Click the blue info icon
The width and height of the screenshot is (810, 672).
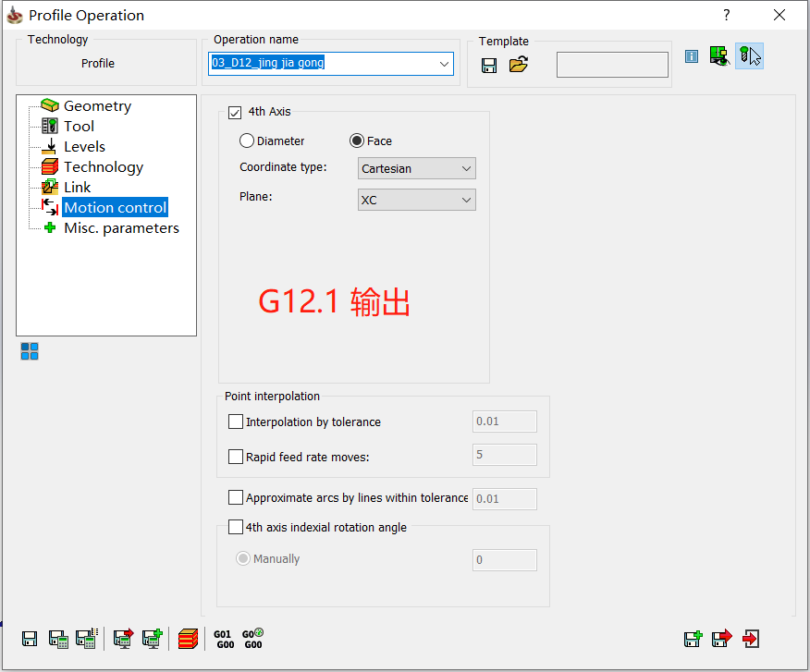click(691, 56)
